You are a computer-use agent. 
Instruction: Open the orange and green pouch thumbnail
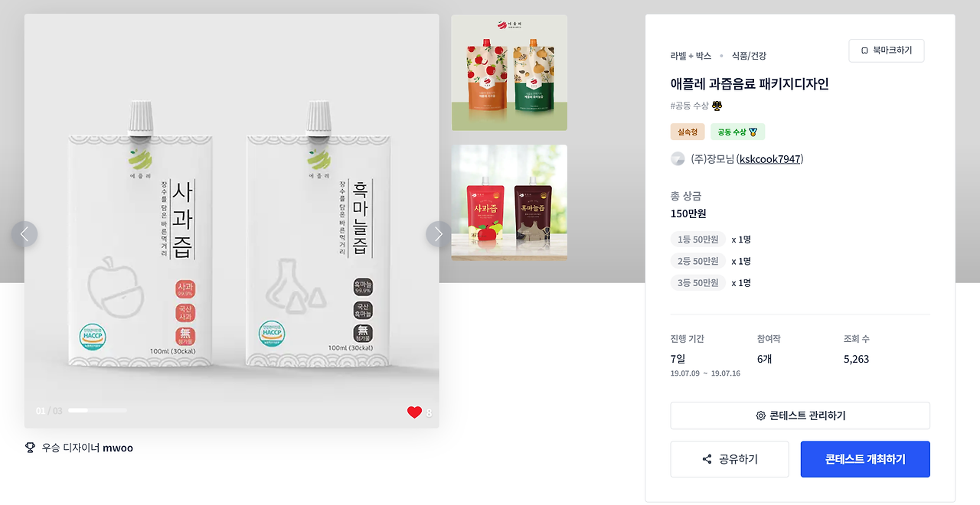pos(509,73)
